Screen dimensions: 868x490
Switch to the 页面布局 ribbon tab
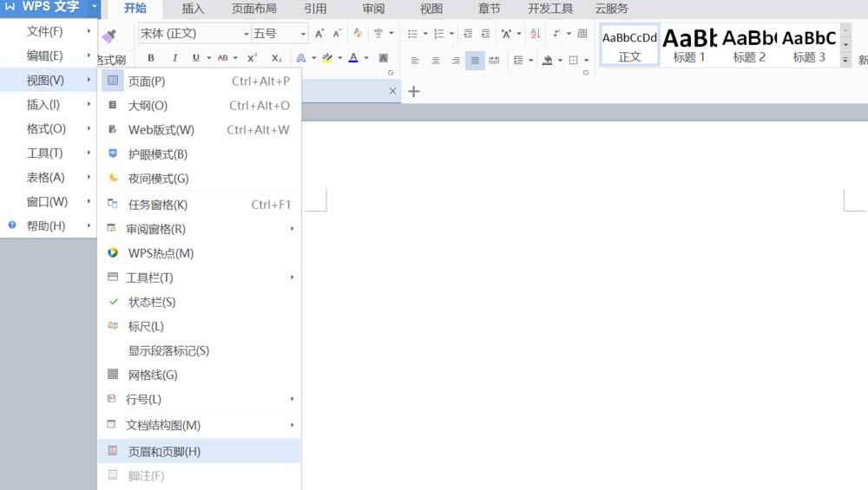253,9
